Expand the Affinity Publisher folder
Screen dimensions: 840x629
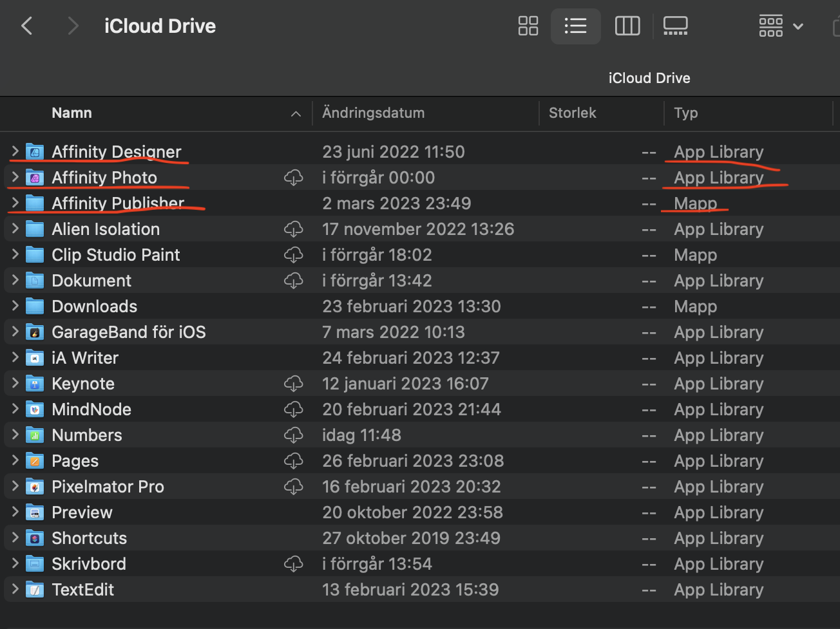coord(15,203)
